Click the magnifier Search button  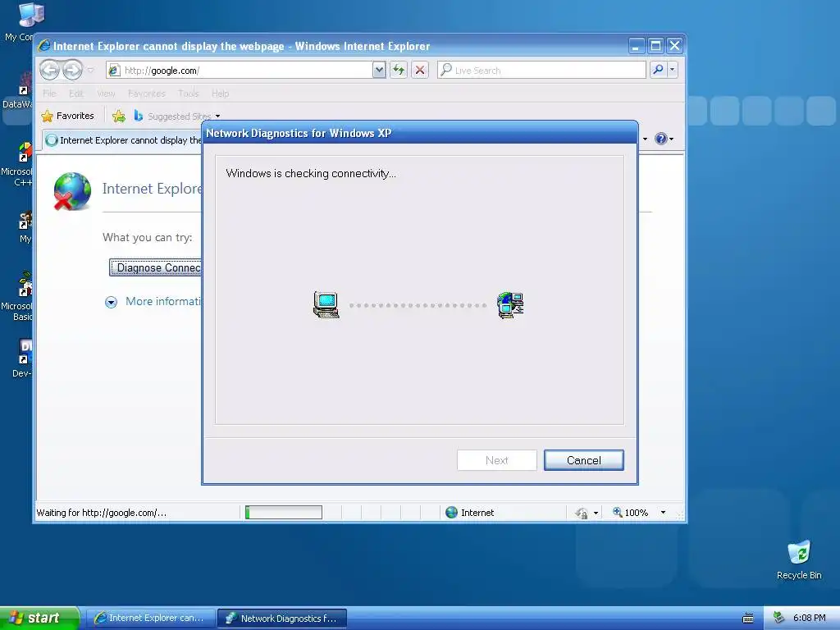pos(659,70)
